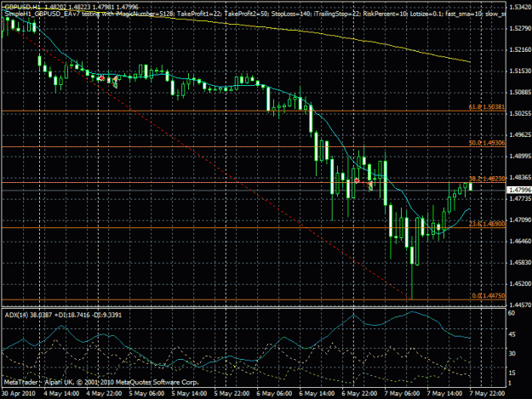Click ADX scale value 30
Screen dimensions: 532x399
coord(512,354)
